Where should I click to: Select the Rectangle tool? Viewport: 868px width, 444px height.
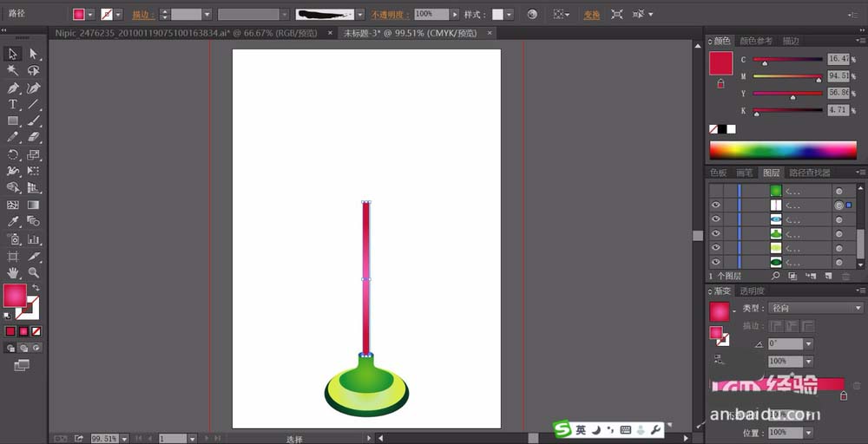tap(12, 121)
